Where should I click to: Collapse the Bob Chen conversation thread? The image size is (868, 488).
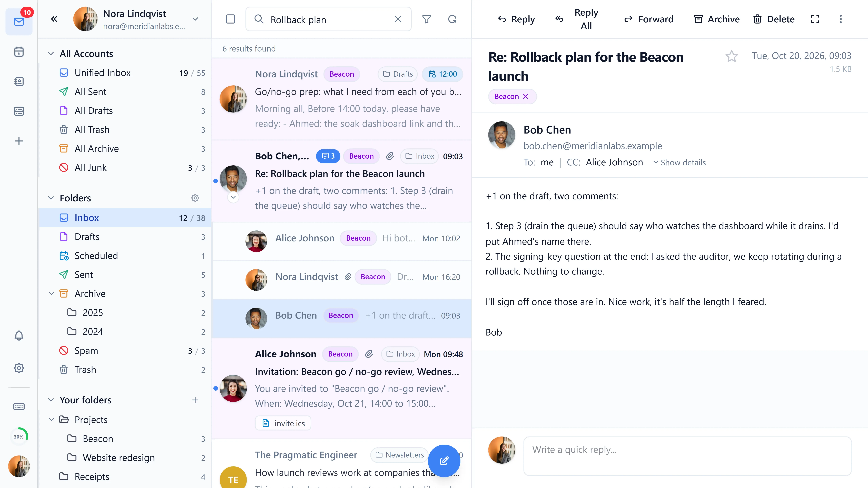pos(233,197)
